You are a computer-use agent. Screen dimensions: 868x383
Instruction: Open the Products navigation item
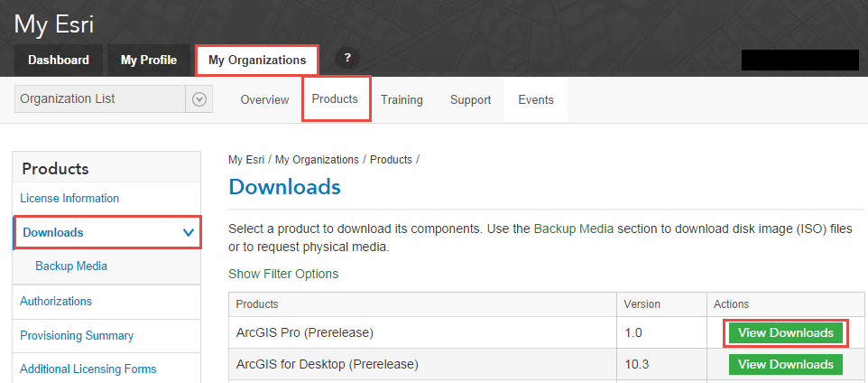tap(335, 99)
